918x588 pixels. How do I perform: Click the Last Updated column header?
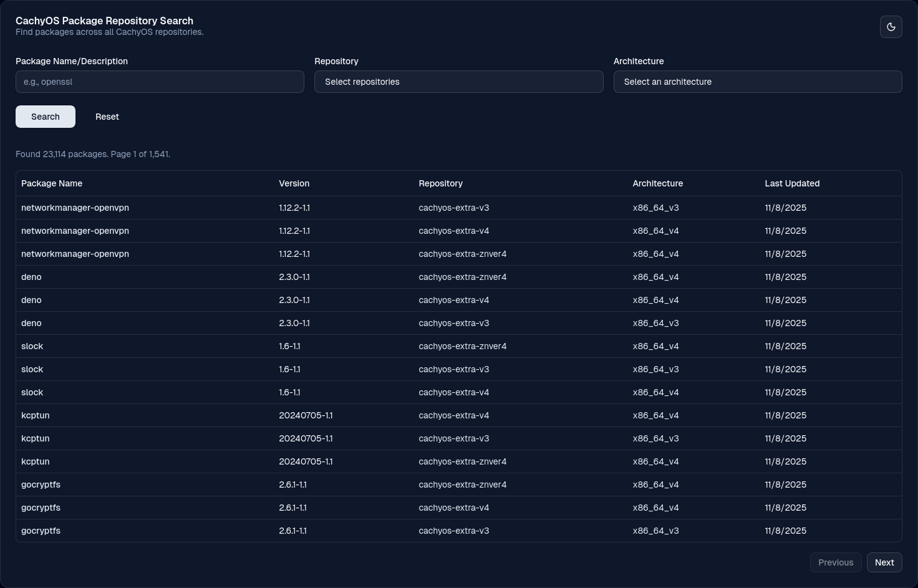(x=792, y=183)
